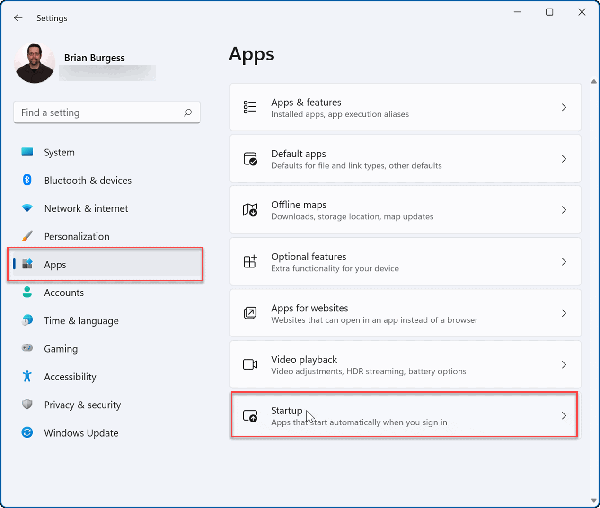Open System settings category
This screenshot has height=508, width=600.
(x=59, y=152)
